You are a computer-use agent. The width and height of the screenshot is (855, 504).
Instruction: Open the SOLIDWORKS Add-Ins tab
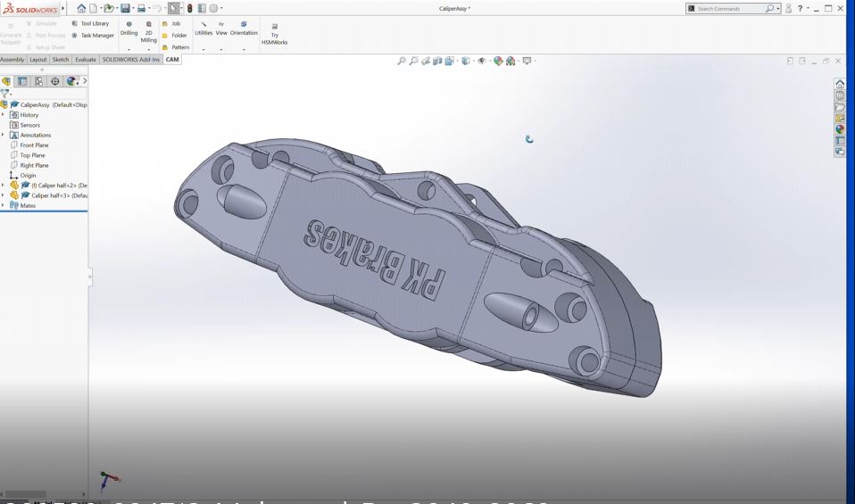(x=130, y=60)
